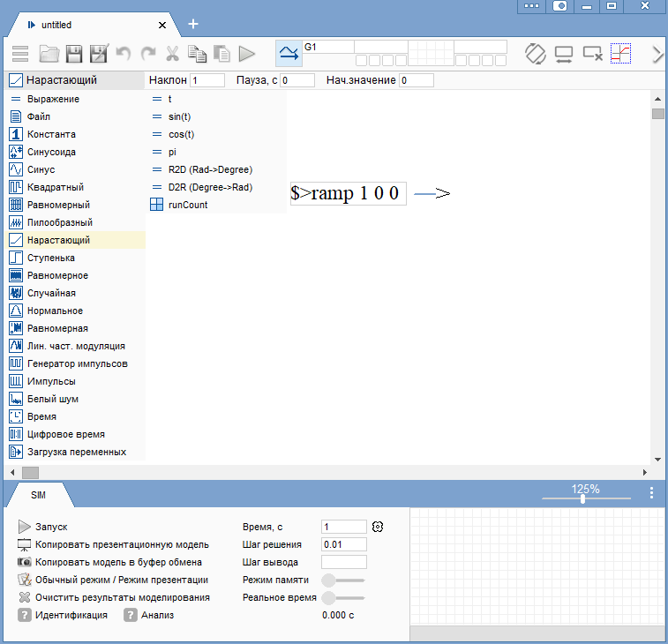Open time settings gear icon
The height and width of the screenshot is (644, 668).
click(378, 527)
